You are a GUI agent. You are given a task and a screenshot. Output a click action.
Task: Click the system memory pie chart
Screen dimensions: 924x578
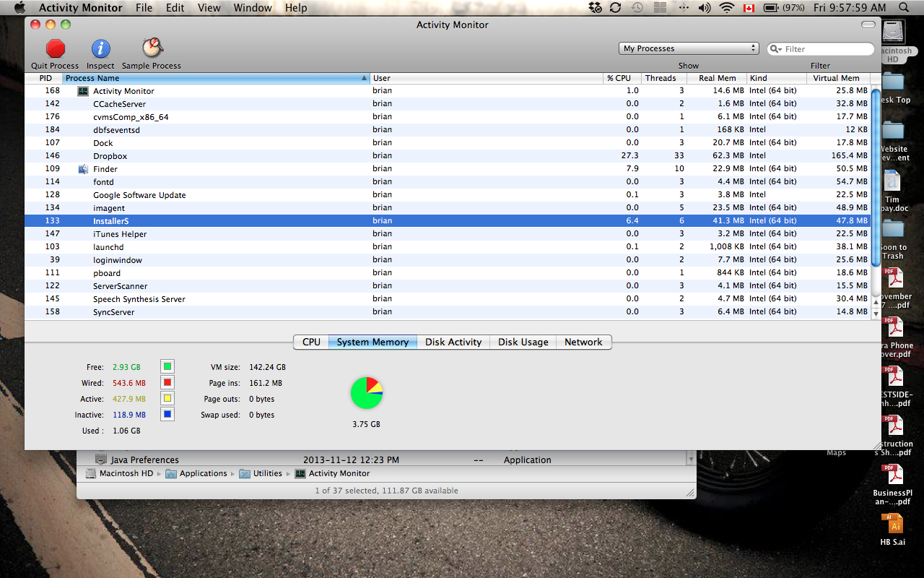(367, 393)
